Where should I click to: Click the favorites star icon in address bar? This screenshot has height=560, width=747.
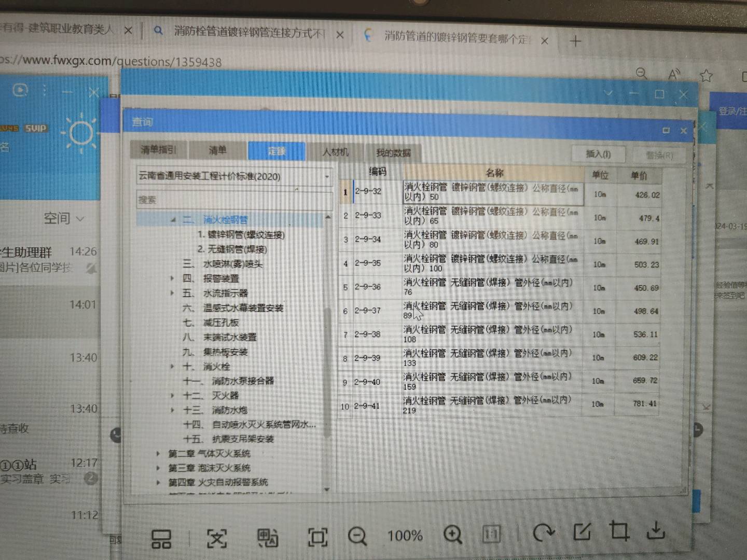[x=706, y=76]
